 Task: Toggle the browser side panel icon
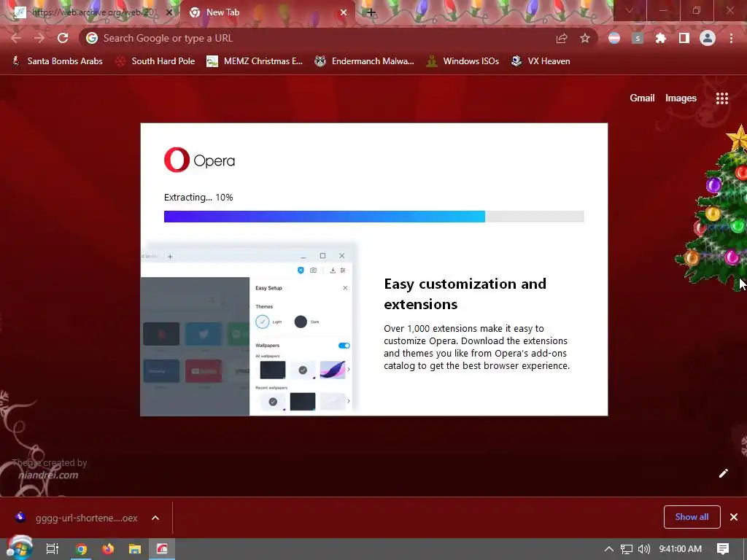[x=684, y=38]
